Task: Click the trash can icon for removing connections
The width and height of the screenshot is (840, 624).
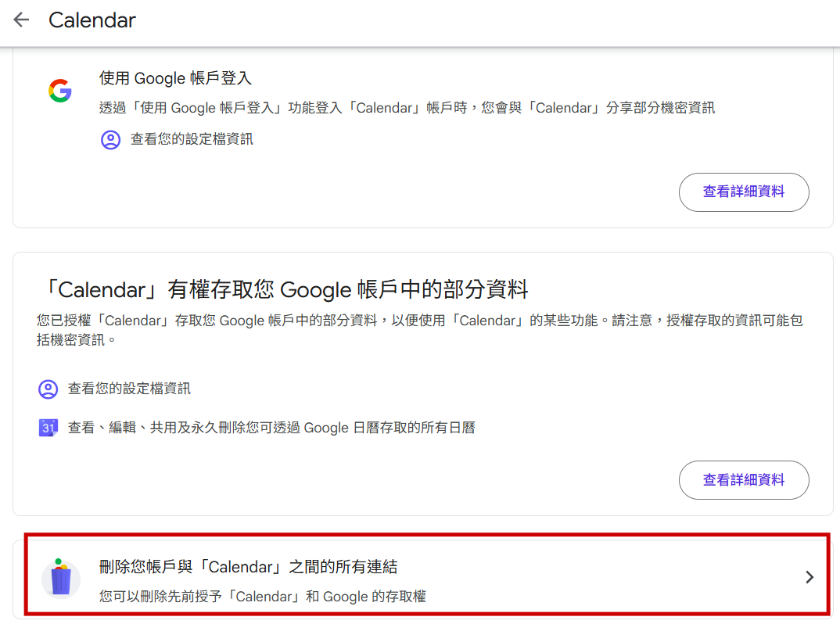Action: point(61,579)
